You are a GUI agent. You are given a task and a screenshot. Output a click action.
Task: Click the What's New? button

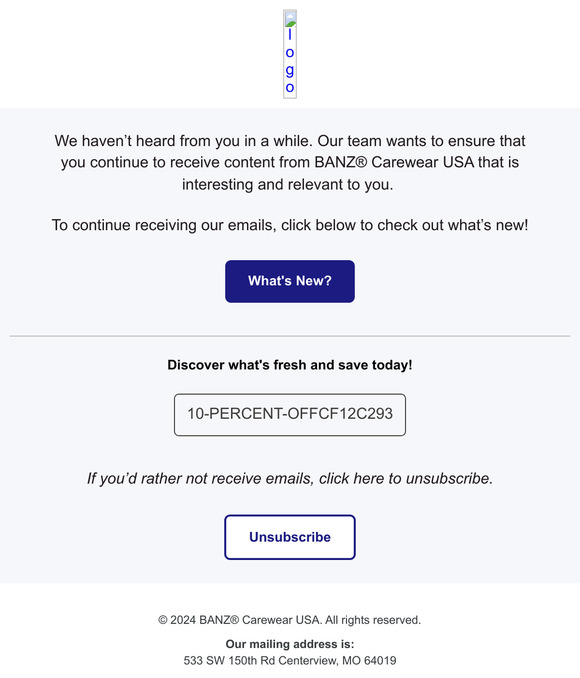click(x=290, y=281)
